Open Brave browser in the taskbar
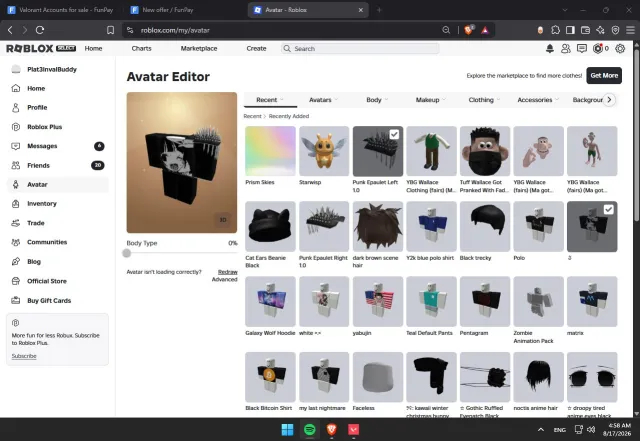Image resolution: width=640 pixels, height=441 pixels. [x=331, y=429]
